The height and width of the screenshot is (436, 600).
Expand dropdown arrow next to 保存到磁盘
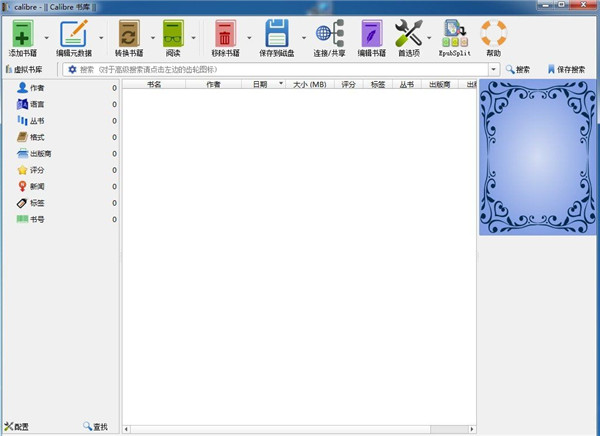tap(304, 38)
